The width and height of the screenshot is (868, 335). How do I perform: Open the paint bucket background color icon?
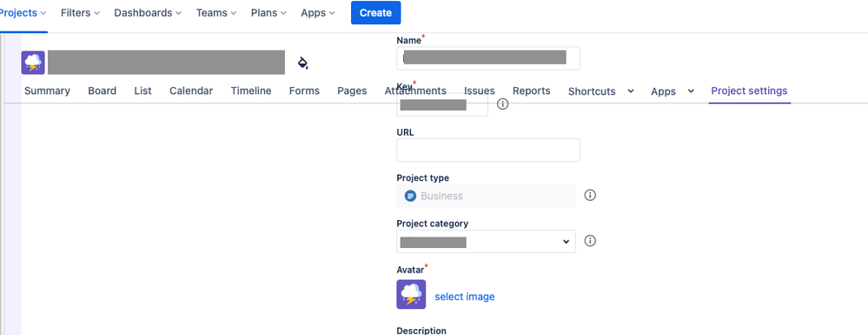point(302,63)
